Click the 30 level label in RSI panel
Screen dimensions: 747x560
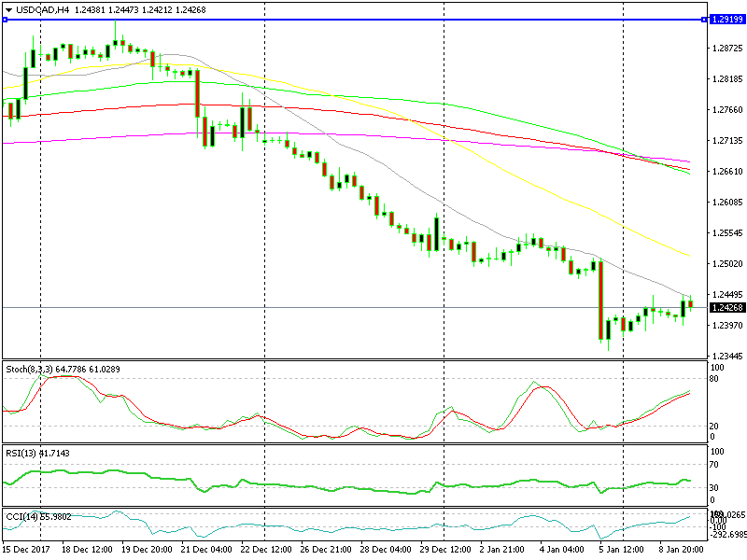(x=714, y=487)
